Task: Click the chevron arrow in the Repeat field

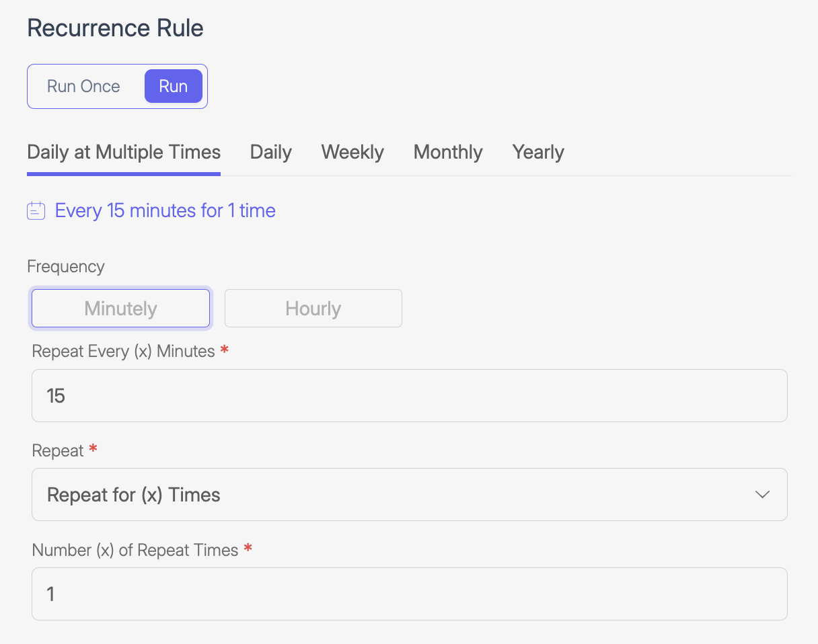Action: click(761, 495)
